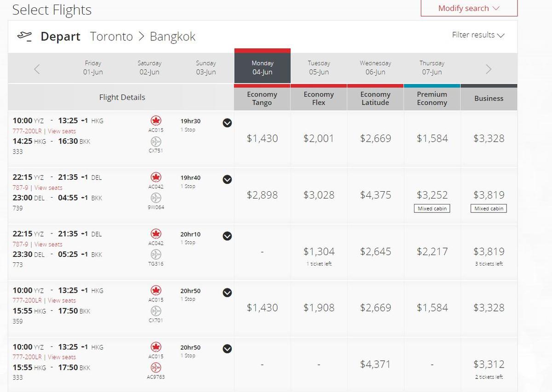Select the Friday 01-Jun date tab
This screenshot has height=392, width=552.
point(93,68)
